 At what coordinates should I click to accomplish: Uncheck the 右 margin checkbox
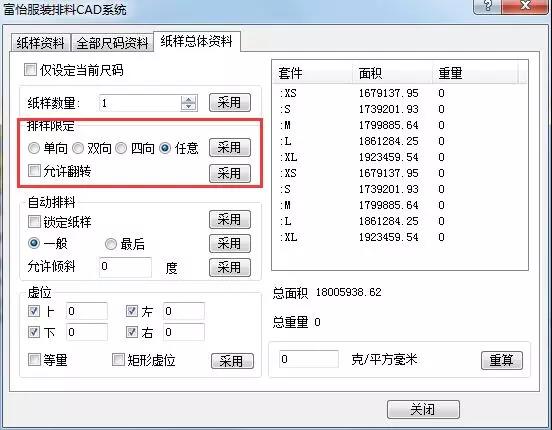click(132, 332)
